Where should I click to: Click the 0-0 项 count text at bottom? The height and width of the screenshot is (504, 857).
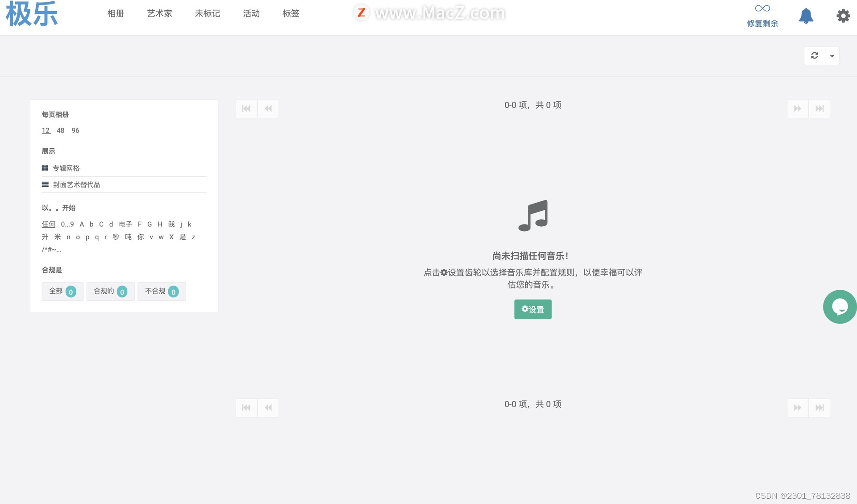point(533,404)
